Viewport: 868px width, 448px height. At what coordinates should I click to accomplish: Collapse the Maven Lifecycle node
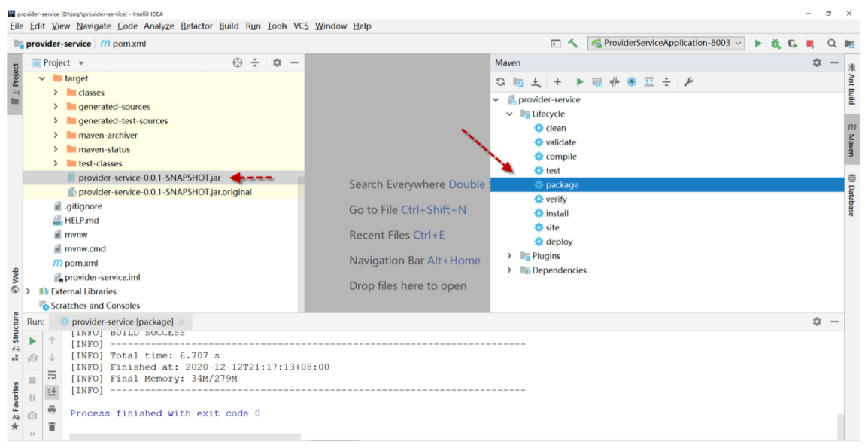tap(509, 114)
